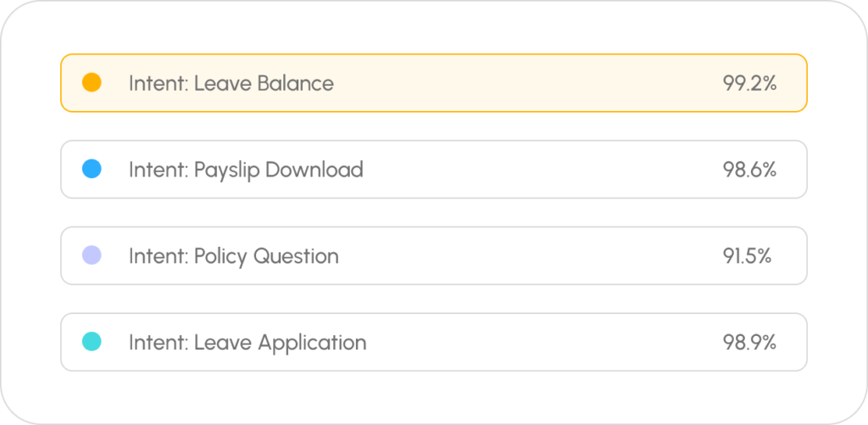
Task: Click the 99.2% confidence score
Action: [749, 83]
